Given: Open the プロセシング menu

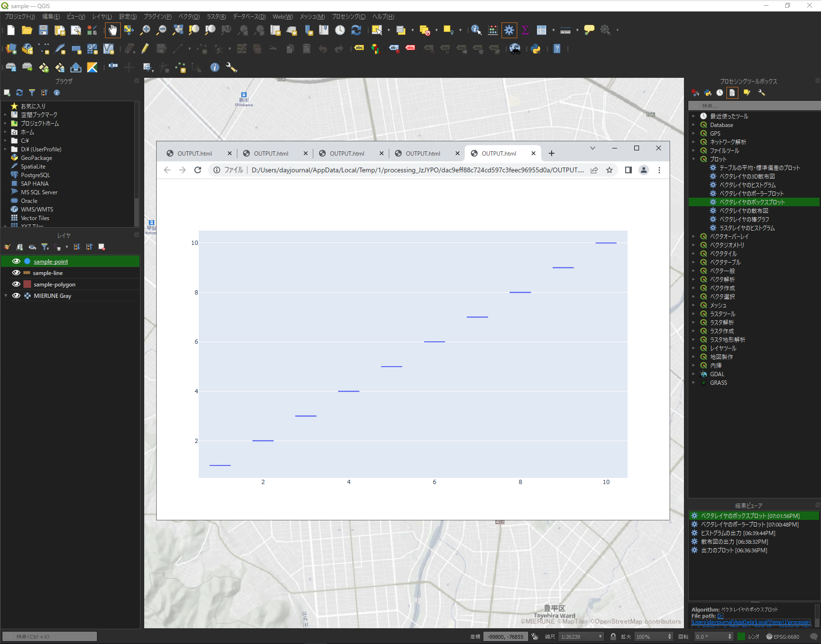Looking at the screenshot, I should click(349, 17).
